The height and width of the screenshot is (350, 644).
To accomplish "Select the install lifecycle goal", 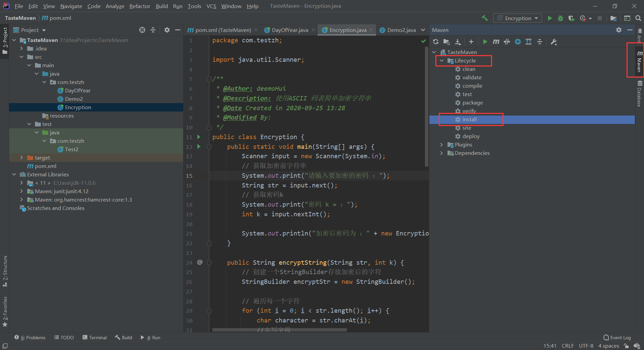I will pyautogui.click(x=469, y=120).
